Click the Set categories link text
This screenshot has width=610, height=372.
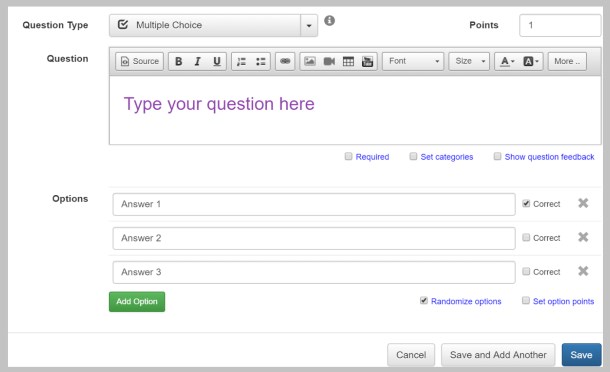click(447, 157)
